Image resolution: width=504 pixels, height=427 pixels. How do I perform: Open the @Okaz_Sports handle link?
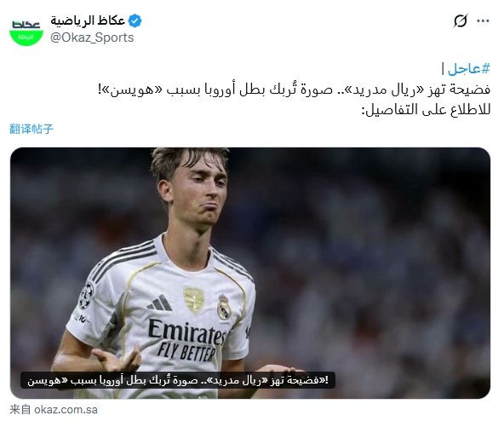(x=92, y=38)
